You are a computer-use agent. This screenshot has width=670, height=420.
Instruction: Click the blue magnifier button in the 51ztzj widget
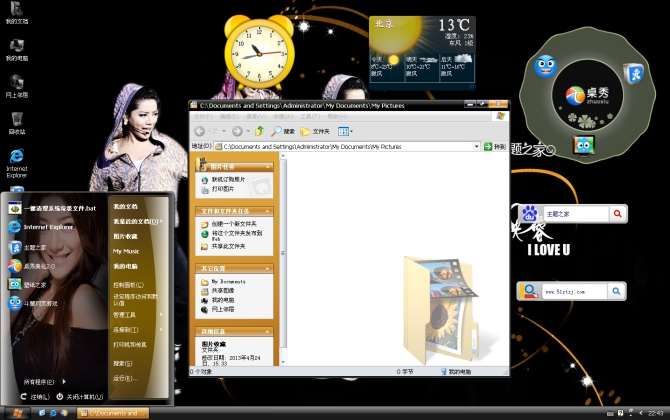[616, 291]
